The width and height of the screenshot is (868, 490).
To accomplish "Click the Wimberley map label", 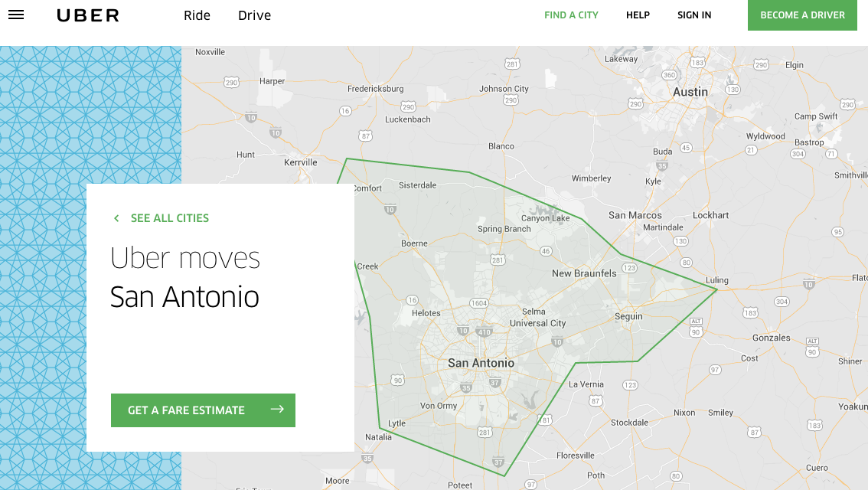I will pyautogui.click(x=591, y=178).
